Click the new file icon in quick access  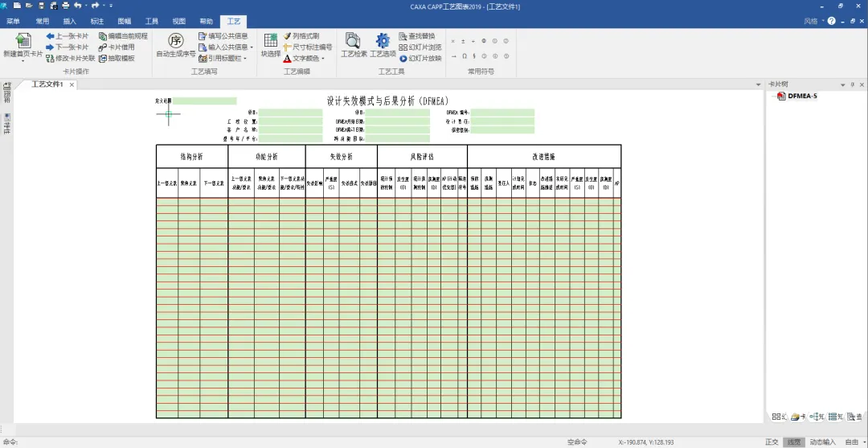17,5
